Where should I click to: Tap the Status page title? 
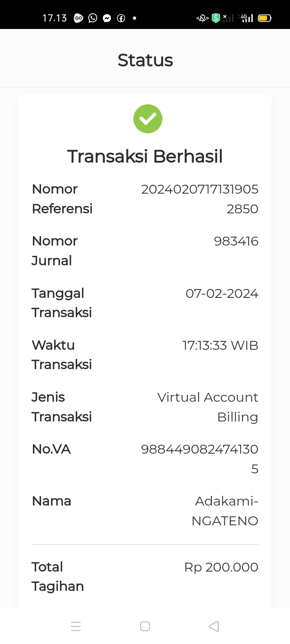[145, 60]
